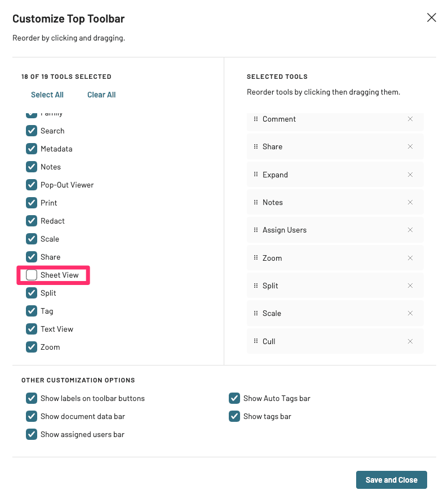Remove Assign Users from selected tools
The height and width of the screenshot is (499, 448).
[410, 230]
